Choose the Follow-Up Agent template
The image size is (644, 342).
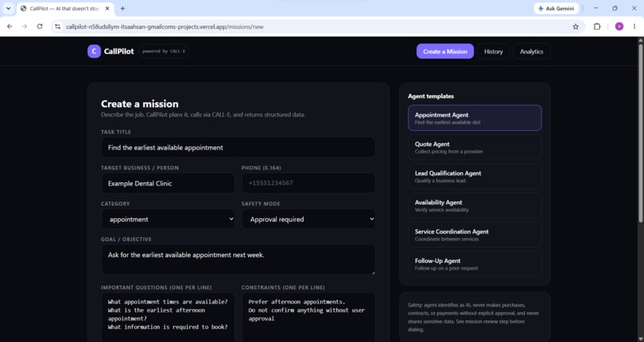(x=475, y=264)
